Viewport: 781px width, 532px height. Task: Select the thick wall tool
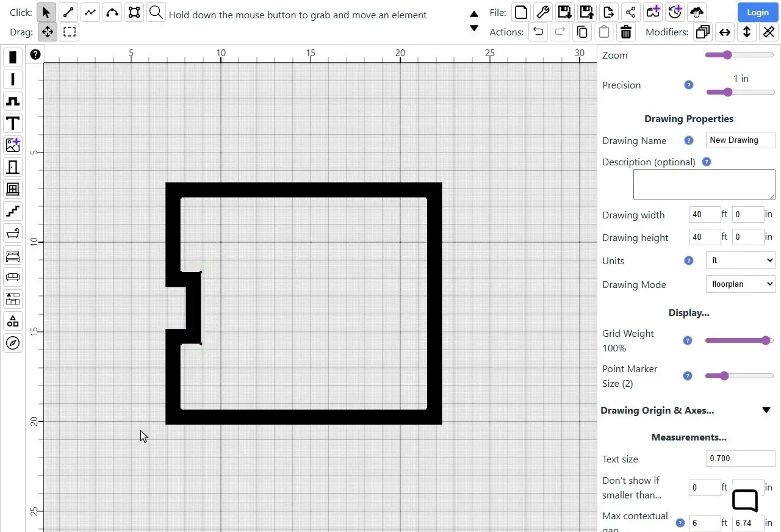(x=13, y=57)
